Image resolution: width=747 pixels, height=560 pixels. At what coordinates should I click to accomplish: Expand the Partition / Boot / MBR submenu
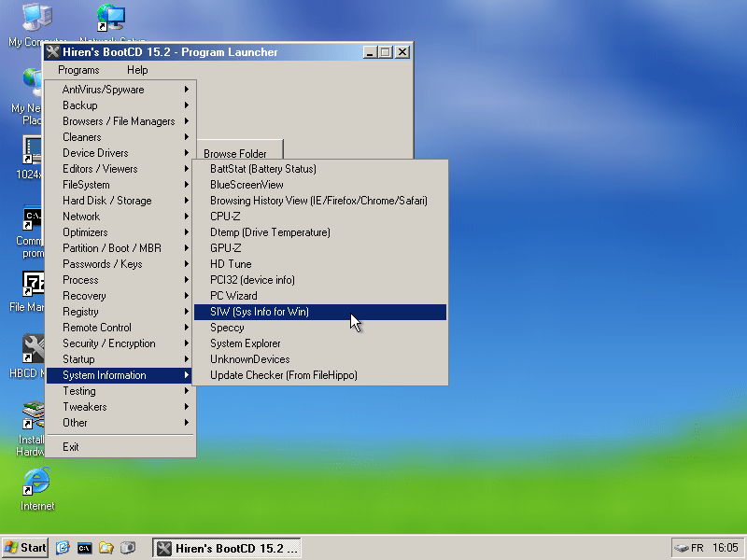tap(120, 248)
